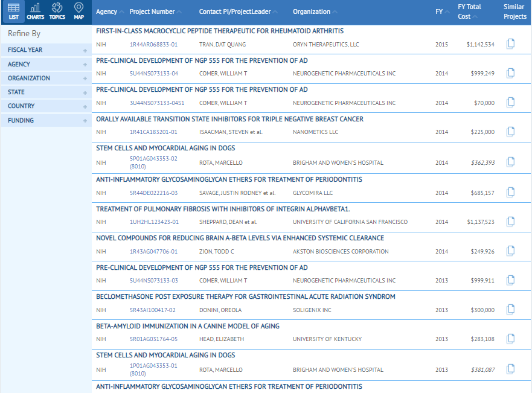Expand the STATE refine filter

[46, 92]
